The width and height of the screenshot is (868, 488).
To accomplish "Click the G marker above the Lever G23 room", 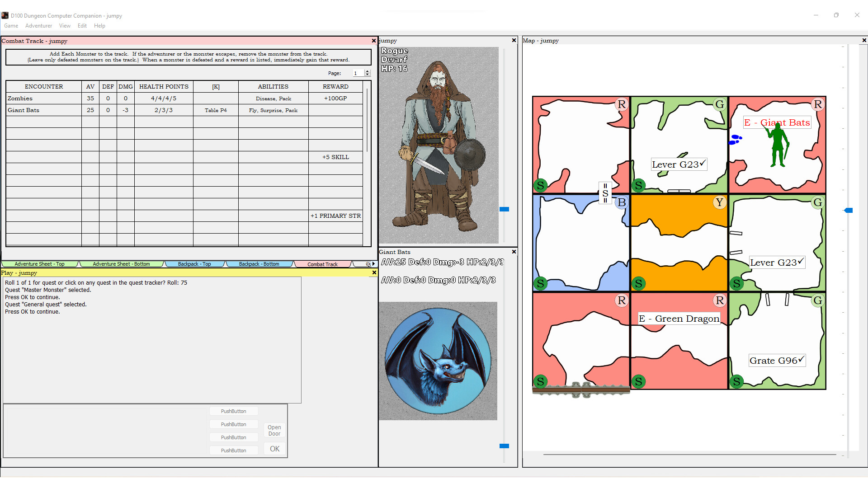I will point(720,103).
